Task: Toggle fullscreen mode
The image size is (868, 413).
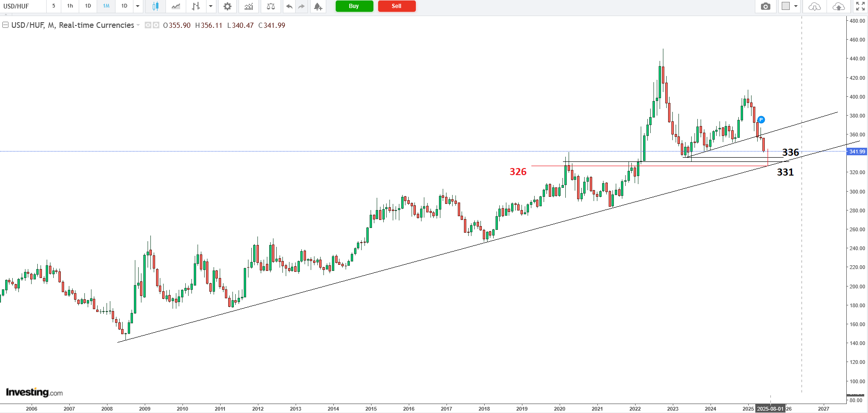Action: [860, 6]
